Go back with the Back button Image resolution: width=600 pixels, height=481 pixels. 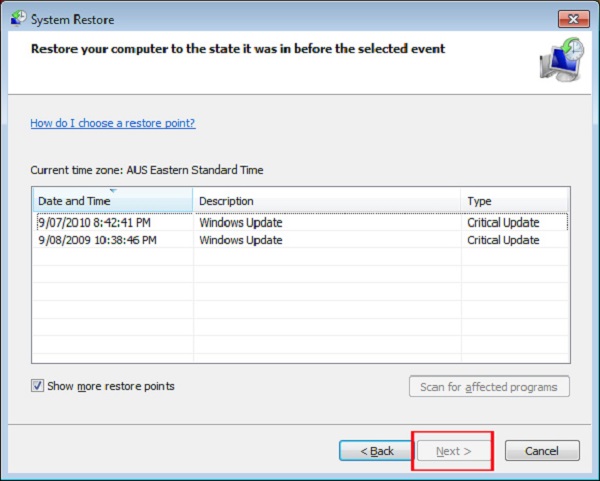click(x=375, y=451)
